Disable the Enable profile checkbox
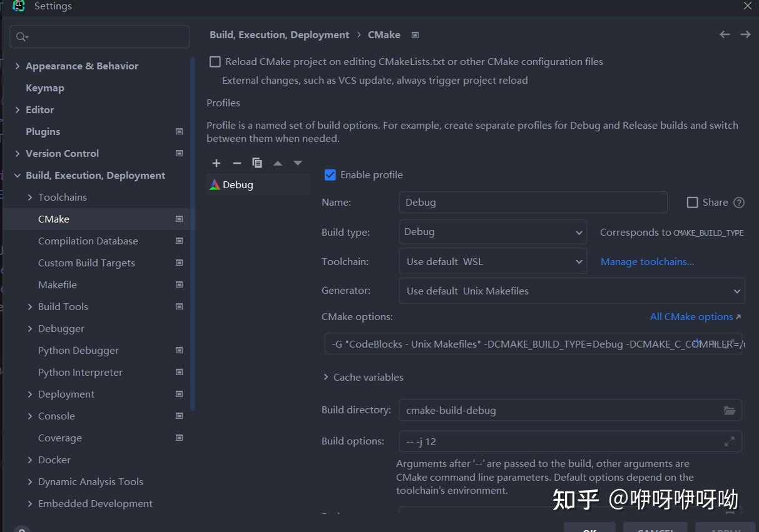Screen dimensions: 759x532 (330, 174)
